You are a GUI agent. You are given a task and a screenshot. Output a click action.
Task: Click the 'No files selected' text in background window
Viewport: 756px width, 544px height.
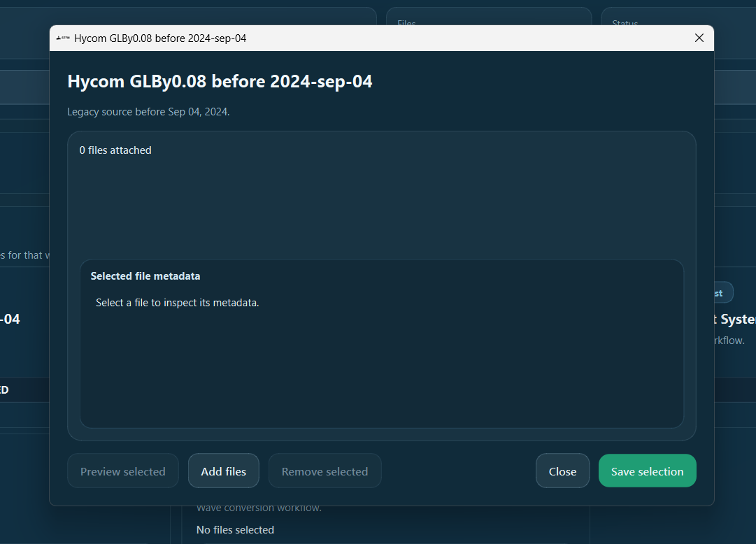pyautogui.click(x=235, y=529)
